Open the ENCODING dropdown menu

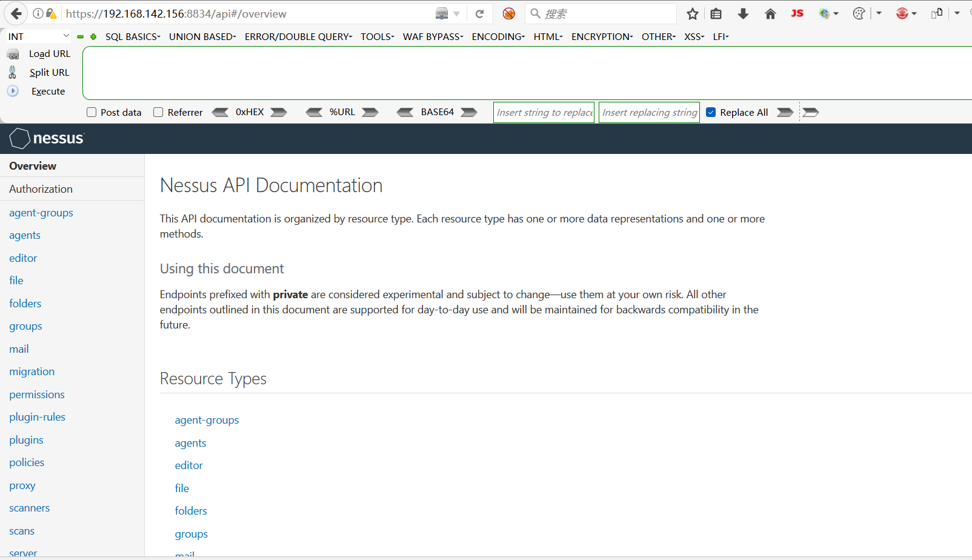click(499, 36)
